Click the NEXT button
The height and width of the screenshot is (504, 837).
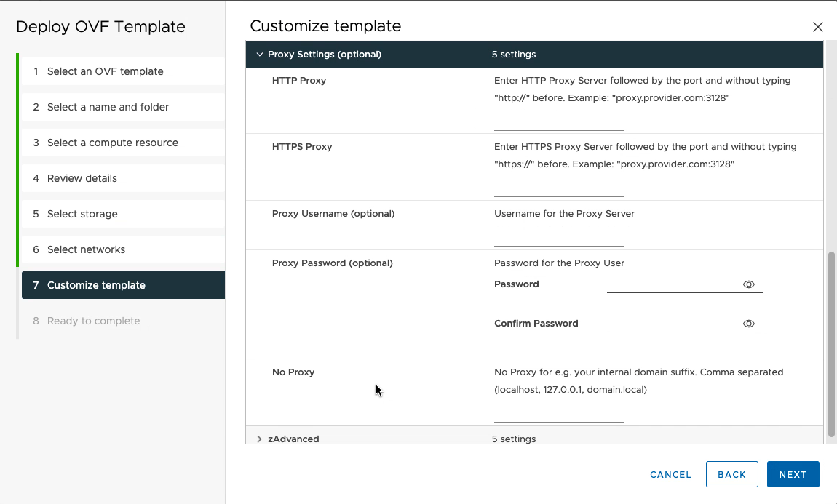(793, 474)
